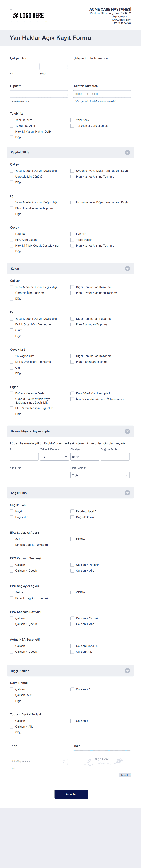The image size is (141, 868).
Task: Expand the Plan Seçiniz dropdown showing Tıbbi
Action: point(100,475)
